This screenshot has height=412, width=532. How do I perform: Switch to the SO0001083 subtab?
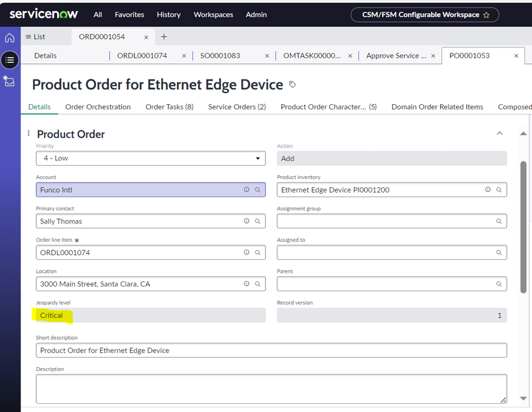220,56
